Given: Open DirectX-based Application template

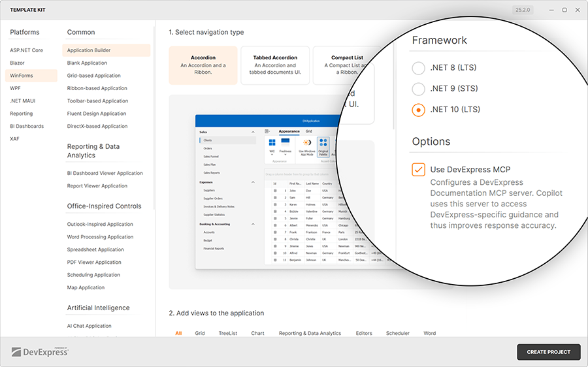Looking at the screenshot, I should 97,126.
